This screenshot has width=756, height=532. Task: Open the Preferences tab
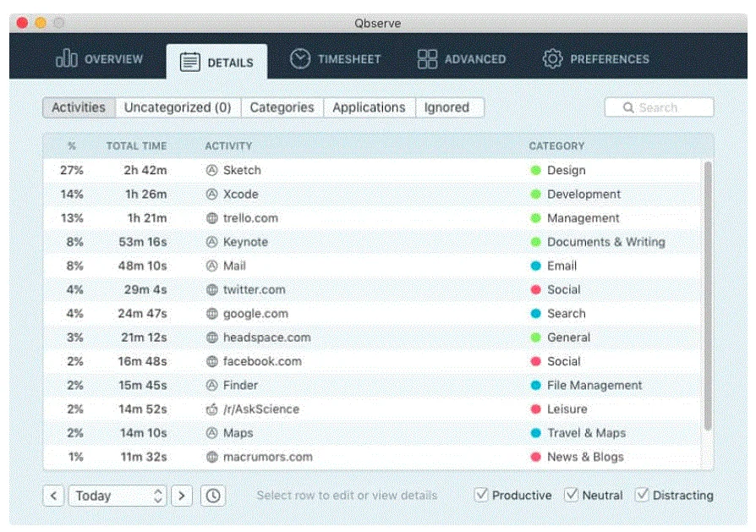tap(595, 59)
